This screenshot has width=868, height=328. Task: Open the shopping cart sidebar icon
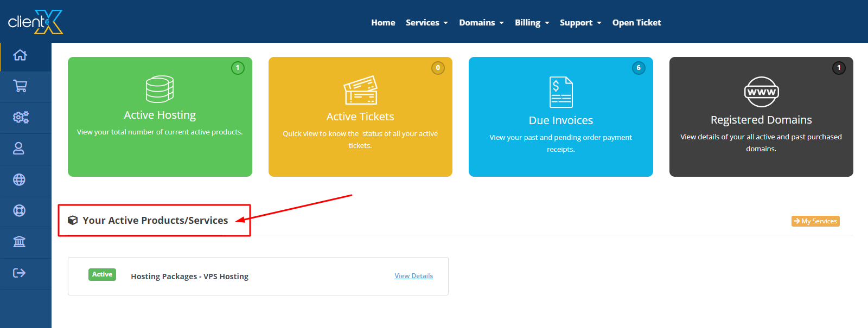point(20,86)
